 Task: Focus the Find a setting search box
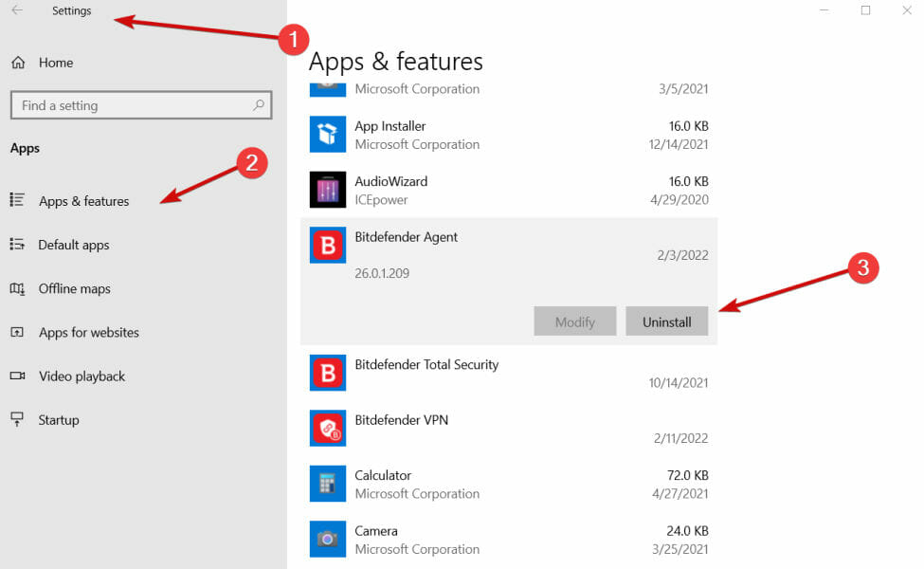pos(133,105)
